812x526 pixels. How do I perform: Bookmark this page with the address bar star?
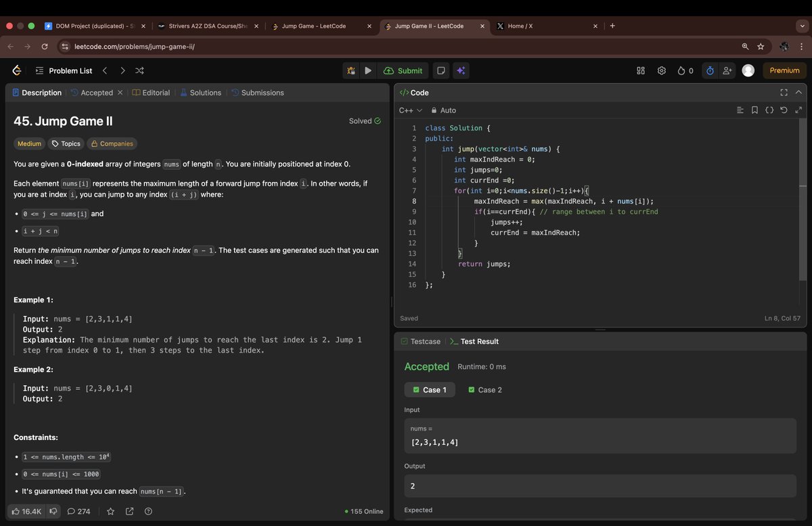(x=761, y=46)
